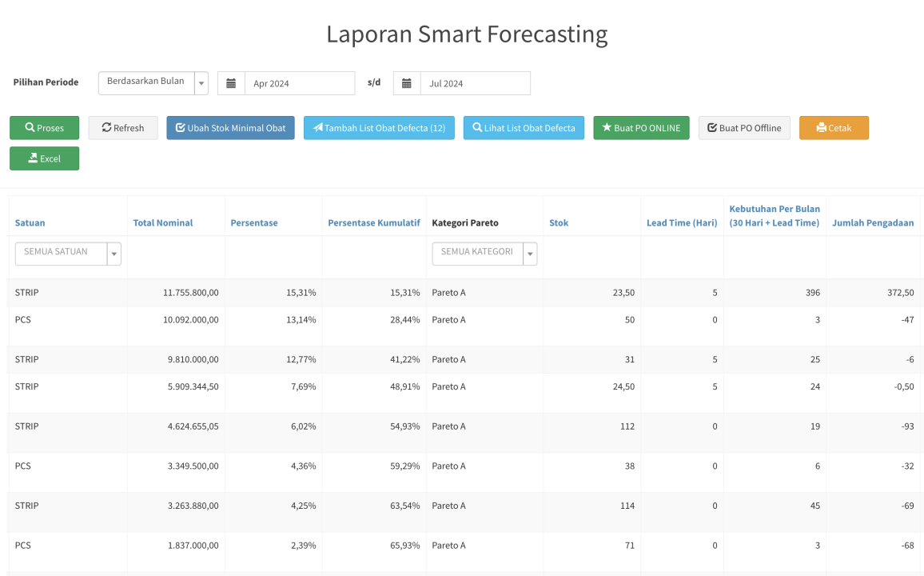Sort by Lead Time (Hari) header

[682, 222]
